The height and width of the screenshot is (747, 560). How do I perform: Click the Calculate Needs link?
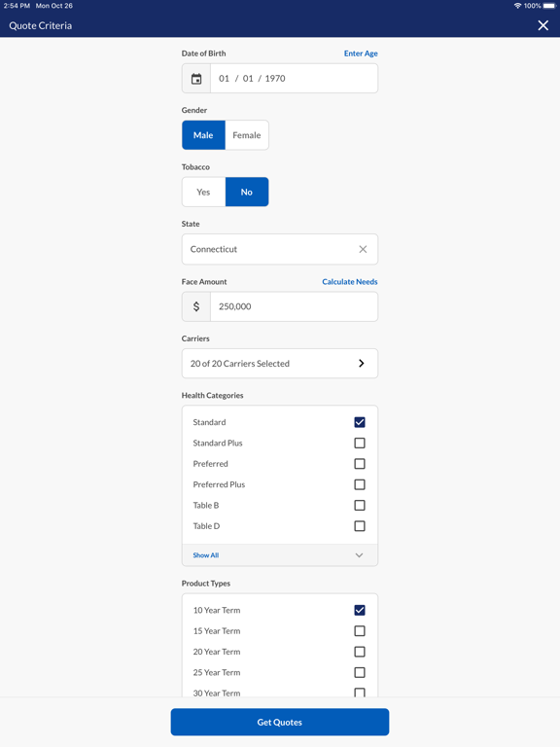[x=350, y=281]
